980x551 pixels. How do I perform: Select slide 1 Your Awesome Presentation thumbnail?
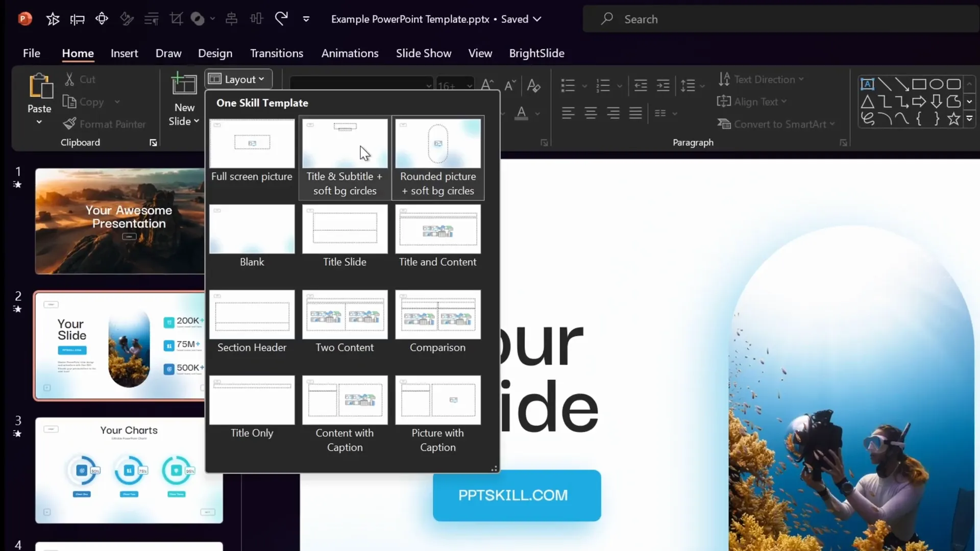coord(120,221)
